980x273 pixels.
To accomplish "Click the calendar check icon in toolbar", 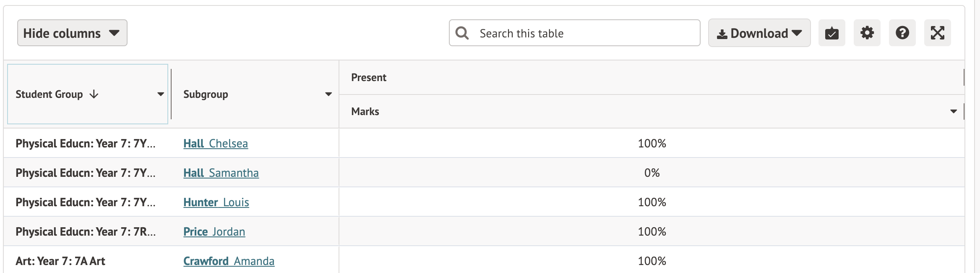I will point(831,33).
